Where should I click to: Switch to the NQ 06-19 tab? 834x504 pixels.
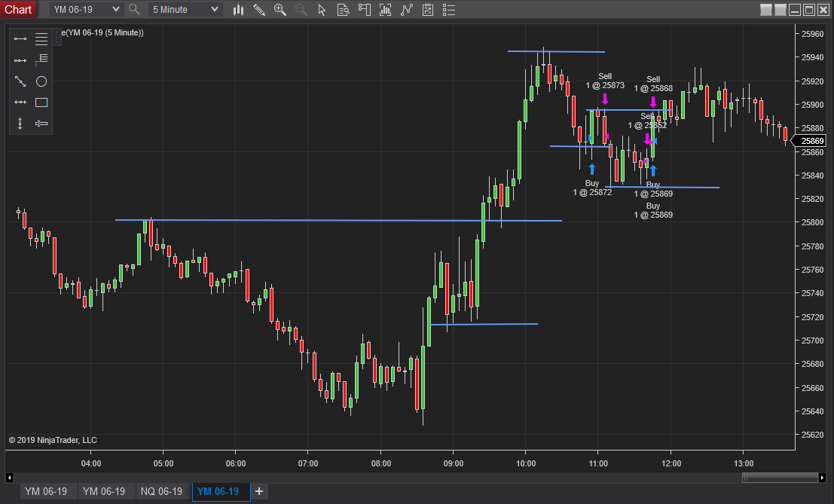[x=162, y=491]
